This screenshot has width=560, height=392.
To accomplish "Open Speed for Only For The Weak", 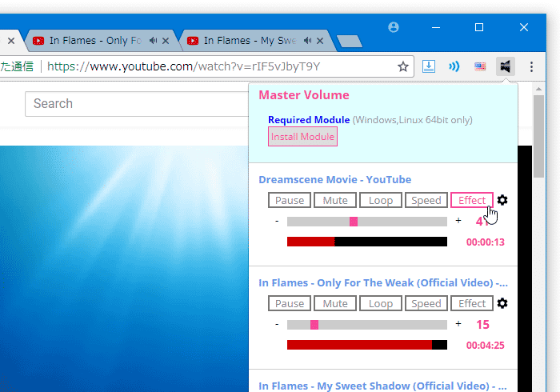I will coord(426,303).
